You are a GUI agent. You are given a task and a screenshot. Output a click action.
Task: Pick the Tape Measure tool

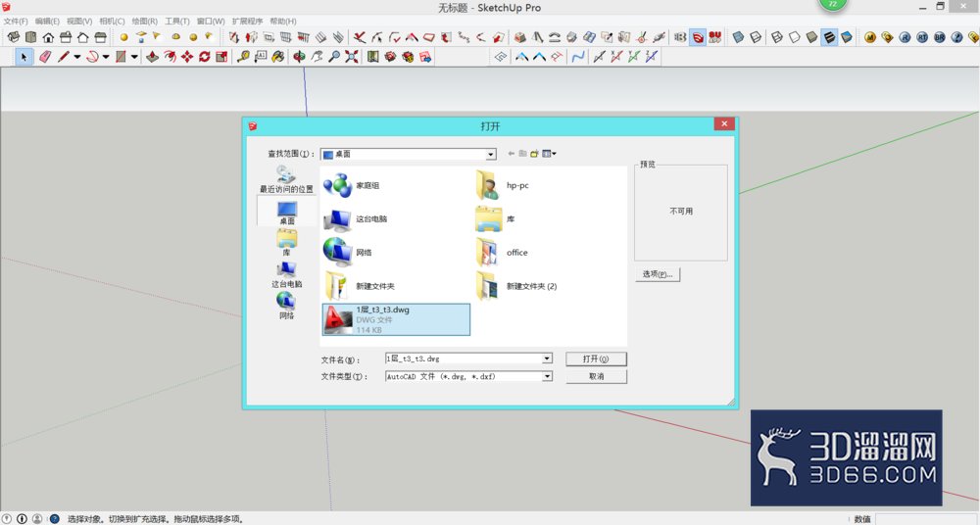pos(243,57)
